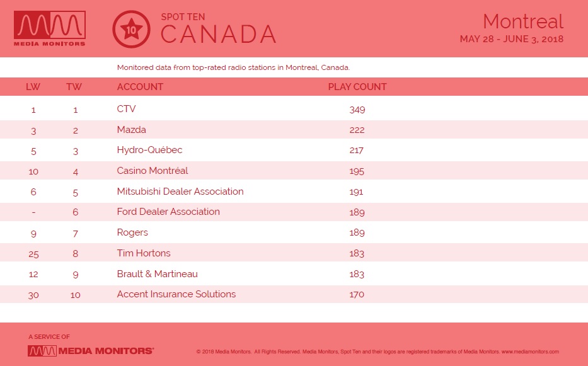Click the PLAY COUNT column header
Viewport: 588px width, 366px height.
coord(357,87)
